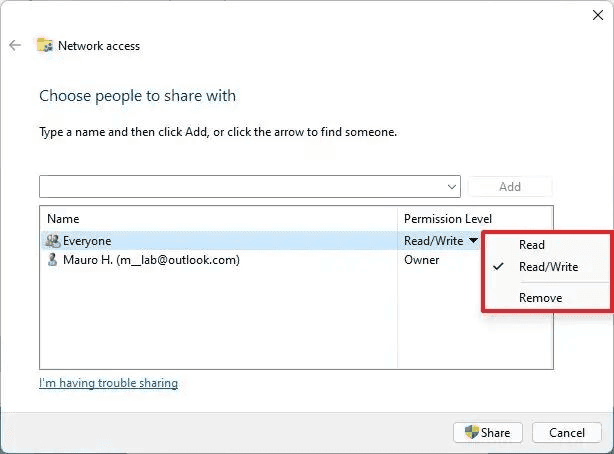The width and height of the screenshot is (614, 454).
Task: Open the I'm having trouble sharing link
Action: [x=108, y=383]
